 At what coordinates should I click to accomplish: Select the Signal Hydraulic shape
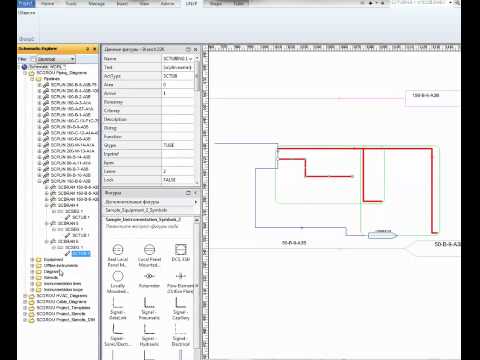[149, 335]
